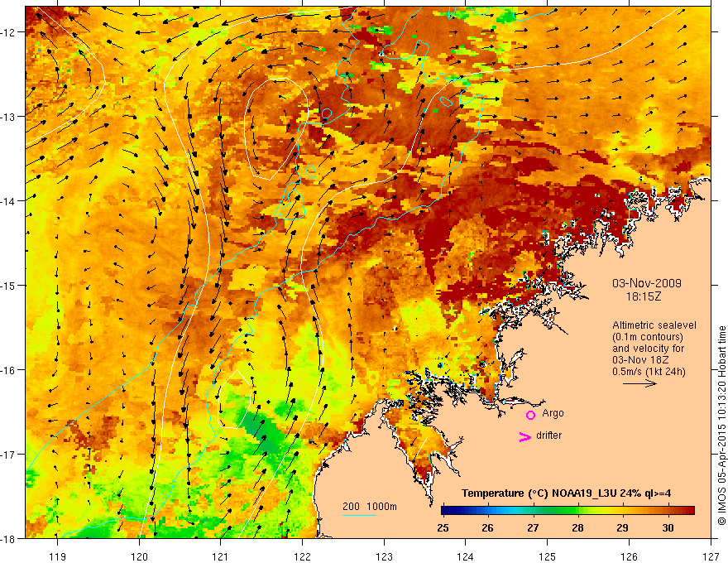Click the cyan 200 1000m depth contour legend line

pyautogui.click(x=359, y=515)
